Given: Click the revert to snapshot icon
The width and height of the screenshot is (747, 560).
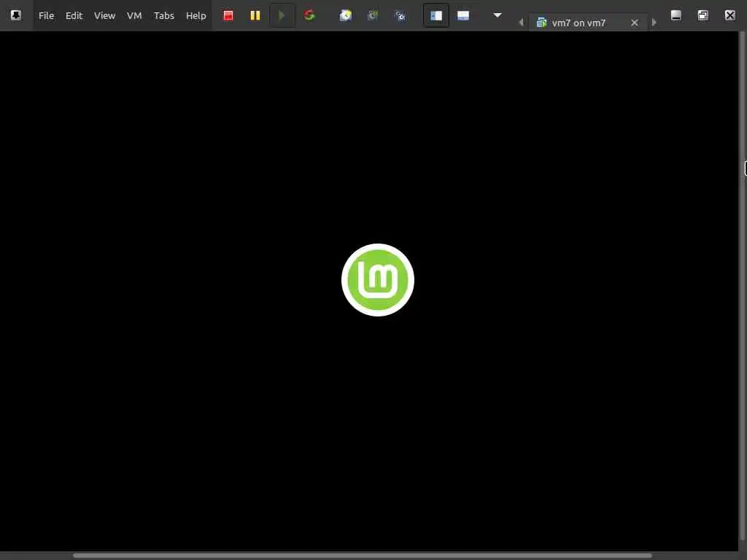Looking at the screenshot, I should point(373,16).
